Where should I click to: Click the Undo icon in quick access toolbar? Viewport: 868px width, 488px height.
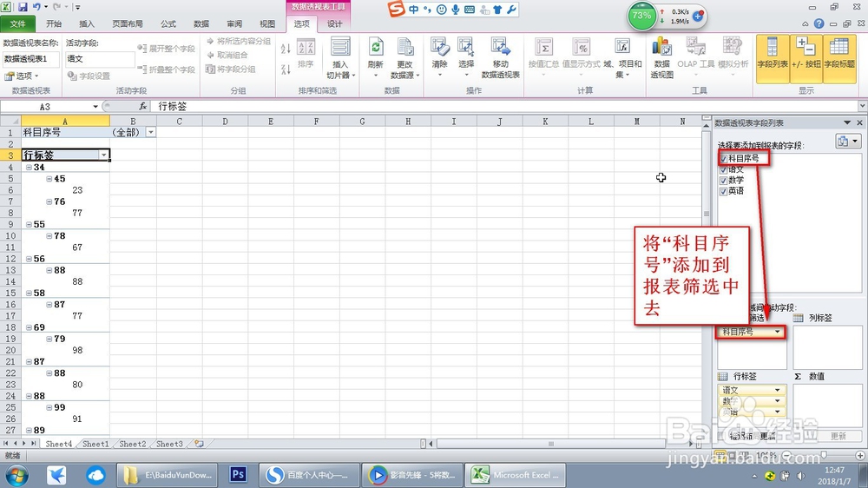36,7
